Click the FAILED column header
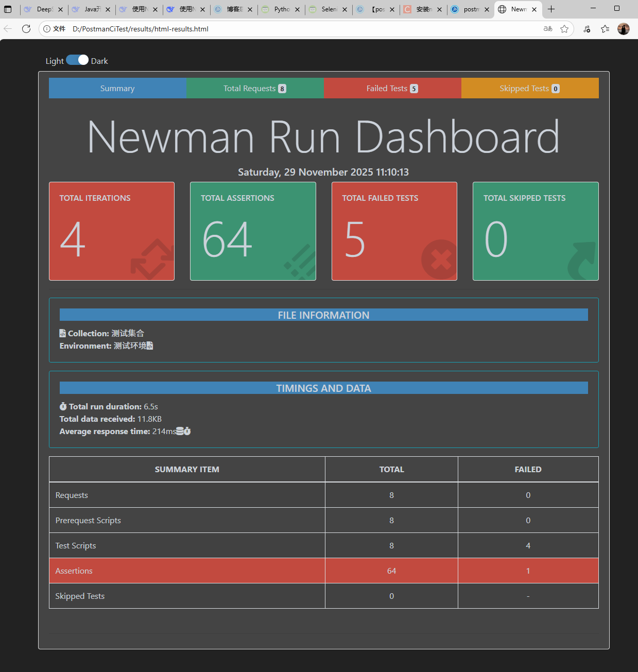The height and width of the screenshot is (672, 638). click(x=528, y=469)
